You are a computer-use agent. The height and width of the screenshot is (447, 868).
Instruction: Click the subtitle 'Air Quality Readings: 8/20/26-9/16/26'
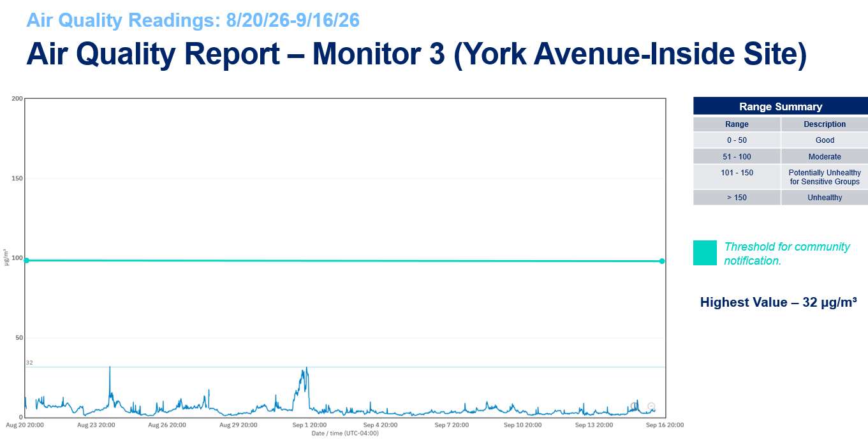pos(193,20)
